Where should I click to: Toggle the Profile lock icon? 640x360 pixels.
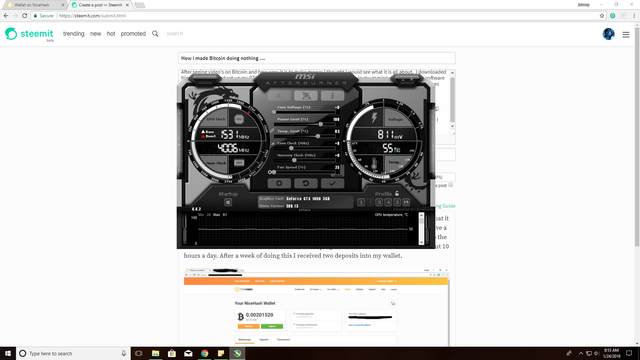[x=397, y=193]
